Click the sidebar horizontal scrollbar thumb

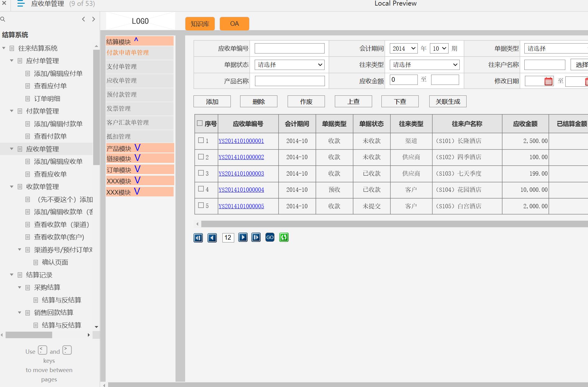click(29, 335)
